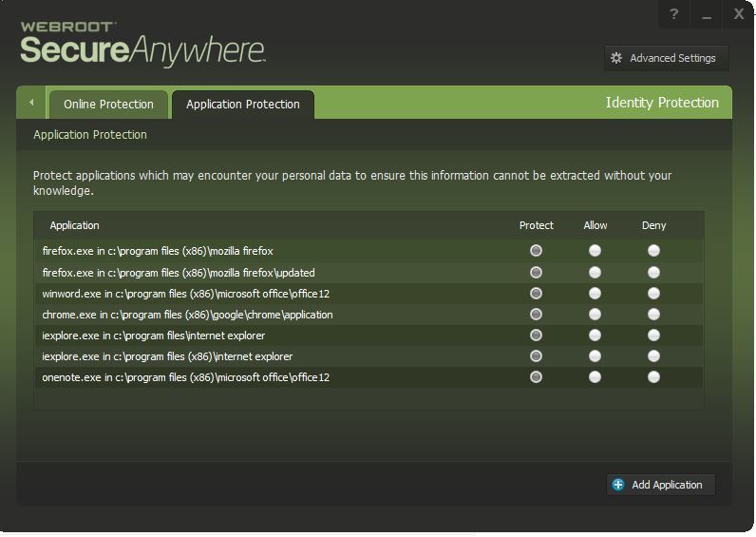Screen dimensions: 756x537
Task: Select the winword.exe office12 row text
Action: [x=185, y=294]
